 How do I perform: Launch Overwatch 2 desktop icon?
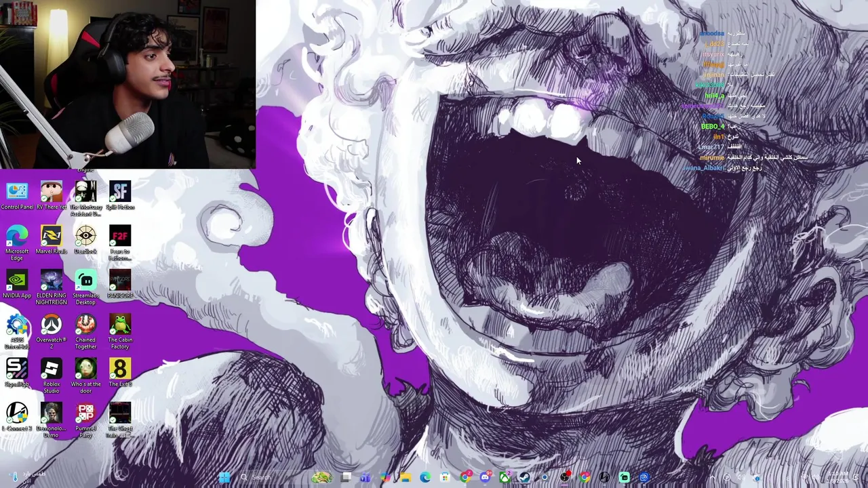tap(51, 332)
